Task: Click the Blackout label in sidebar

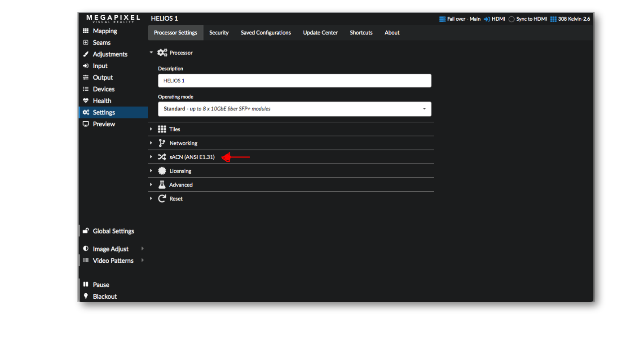Action: pyautogui.click(x=105, y=296)
